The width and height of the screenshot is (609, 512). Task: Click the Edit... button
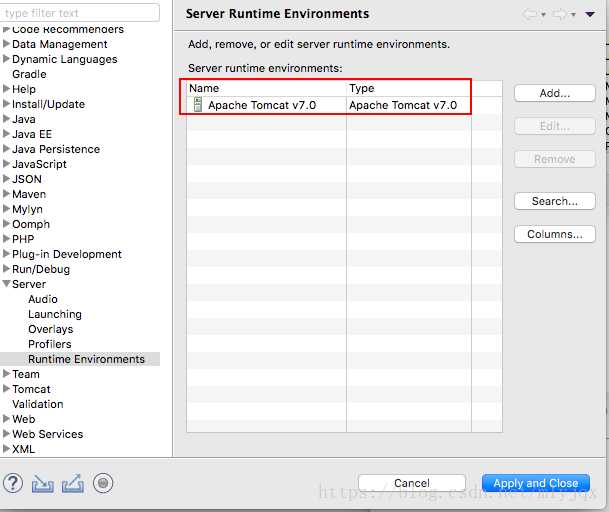555,126
